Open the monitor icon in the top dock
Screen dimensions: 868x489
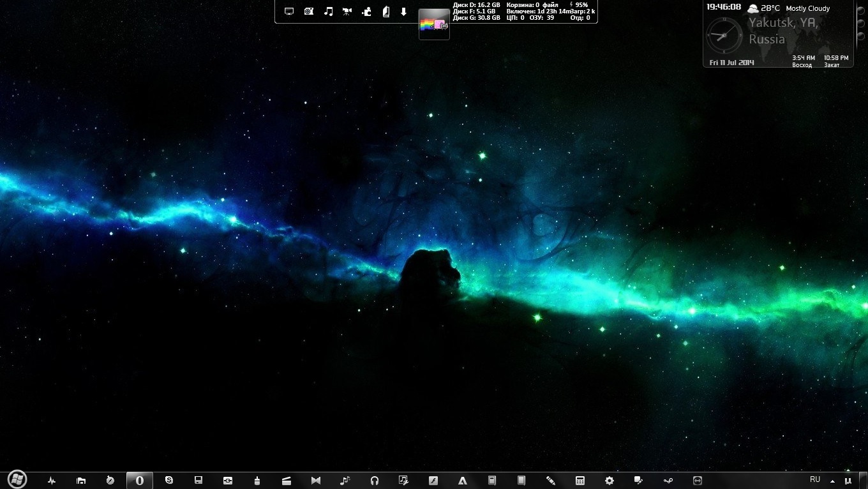pos(289,11)
